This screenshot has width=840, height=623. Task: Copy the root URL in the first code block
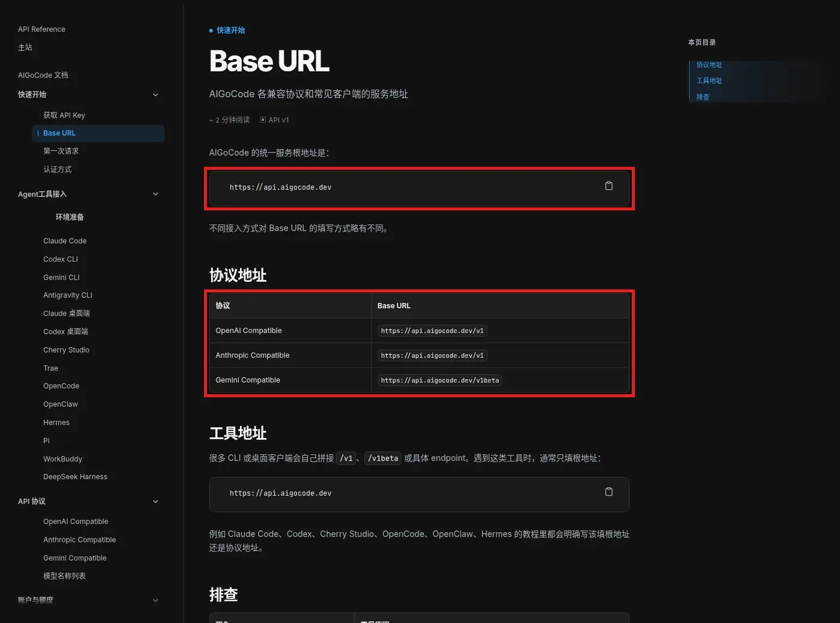pos(608,186)
